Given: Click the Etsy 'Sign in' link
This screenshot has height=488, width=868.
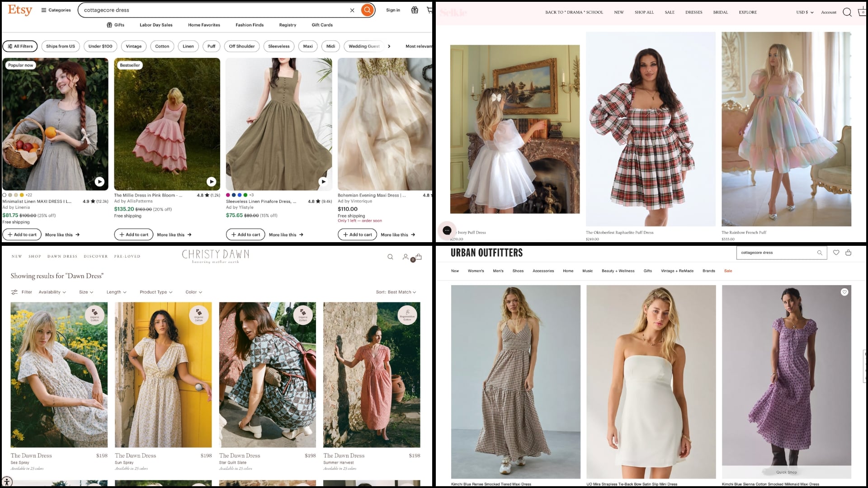Looking at the screenshot, I should point(393,10).
